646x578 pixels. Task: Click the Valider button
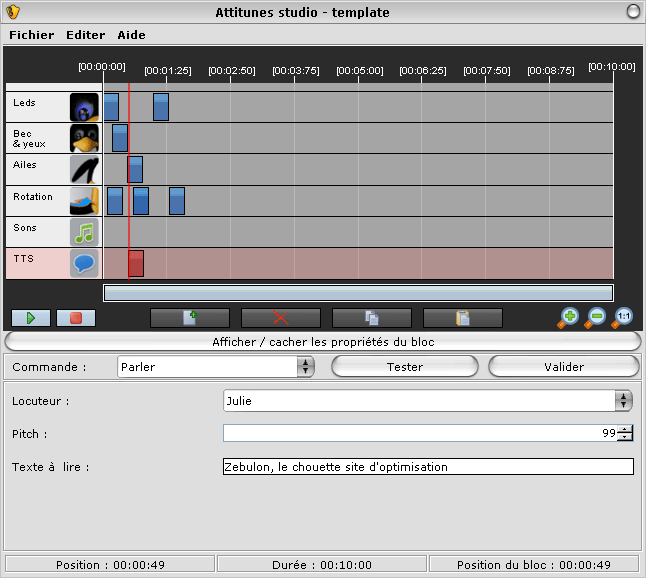564,367
